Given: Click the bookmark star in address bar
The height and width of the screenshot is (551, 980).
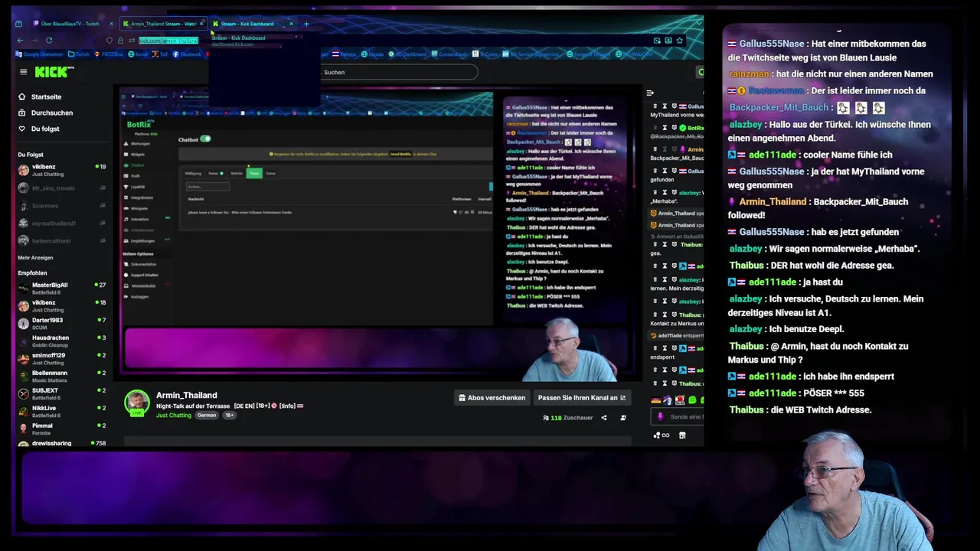Looking at the screenshot, I should pyautogui.click(x=679, y=41).
